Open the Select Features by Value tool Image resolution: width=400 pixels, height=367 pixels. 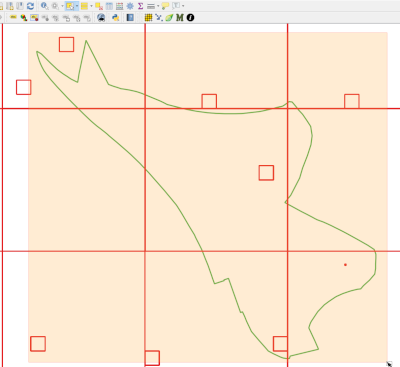click(84, 6)
